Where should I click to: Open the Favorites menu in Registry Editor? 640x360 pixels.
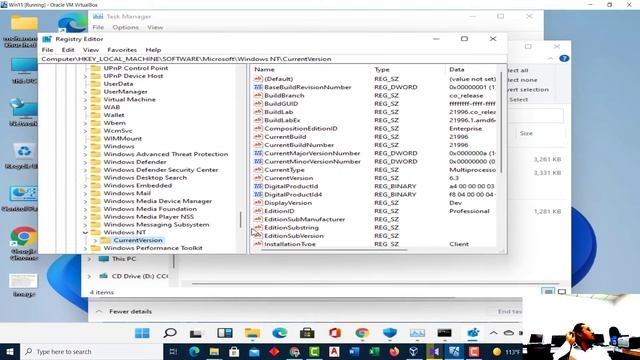point(122,50)
